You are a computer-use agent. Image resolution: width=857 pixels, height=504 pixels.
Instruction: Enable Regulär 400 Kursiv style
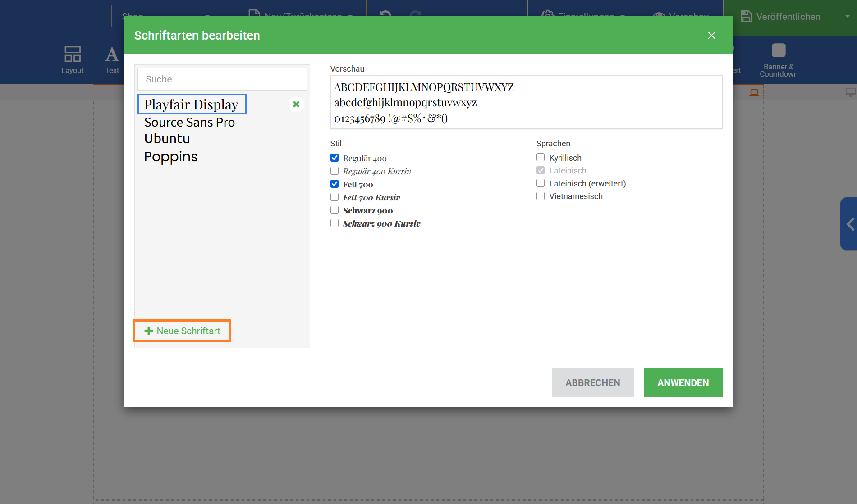tap(335, 171)
